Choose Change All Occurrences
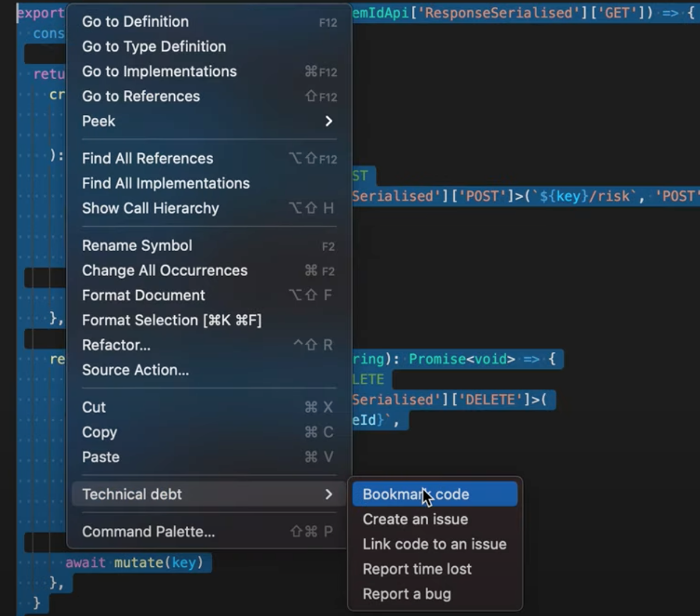The image size is (700, 616). click(209, 271)
